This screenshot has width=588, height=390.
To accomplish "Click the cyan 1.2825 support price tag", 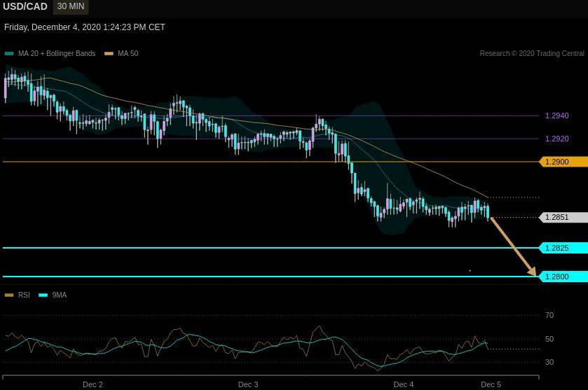I will 563,248.
